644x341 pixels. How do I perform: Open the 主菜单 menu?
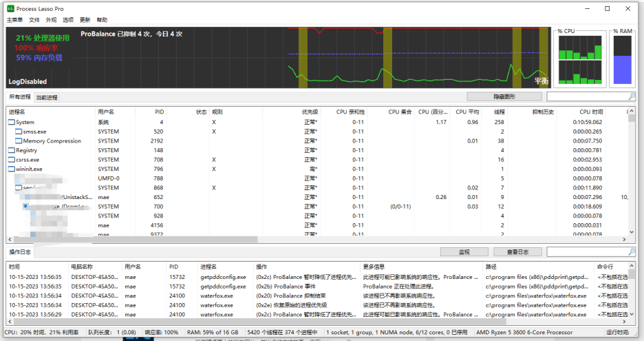tap(14, 20)
